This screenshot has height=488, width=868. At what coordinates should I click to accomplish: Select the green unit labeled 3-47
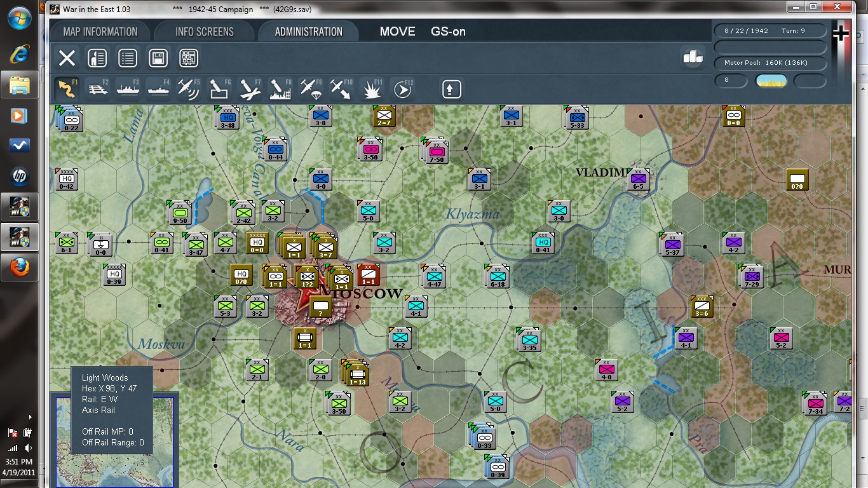196,244
